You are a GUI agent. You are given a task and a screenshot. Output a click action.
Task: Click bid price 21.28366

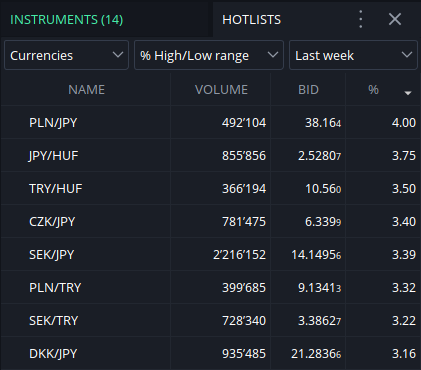316,354
